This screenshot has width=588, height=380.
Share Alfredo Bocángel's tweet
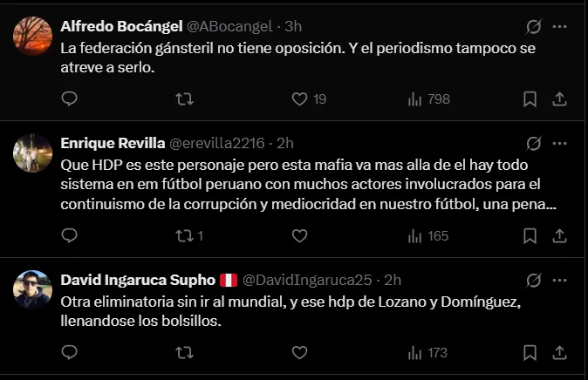click(561, 99)
